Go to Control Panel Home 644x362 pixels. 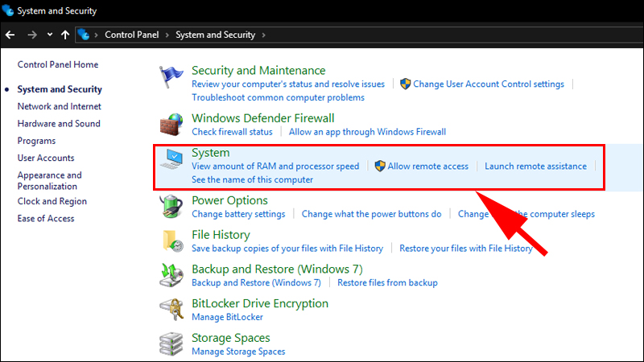(58, 64)
